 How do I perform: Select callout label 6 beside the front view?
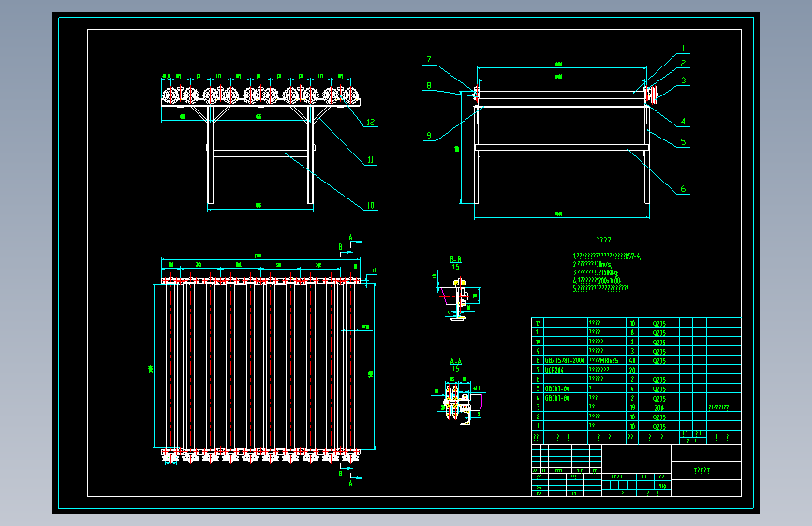coord(683,189)
